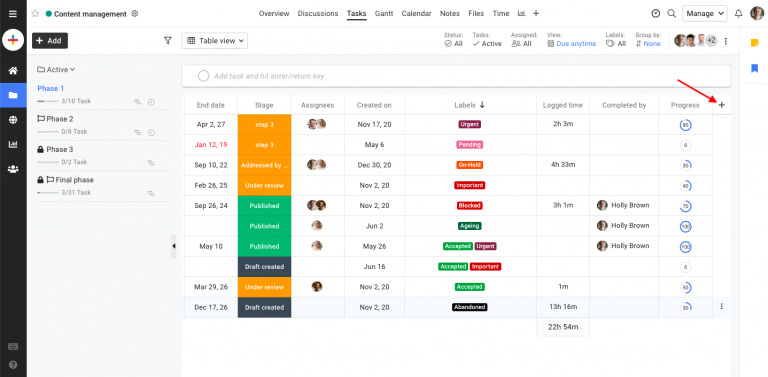Star the Content management project
The width and height of the screenshot is (768, 377).
point(35,14)
